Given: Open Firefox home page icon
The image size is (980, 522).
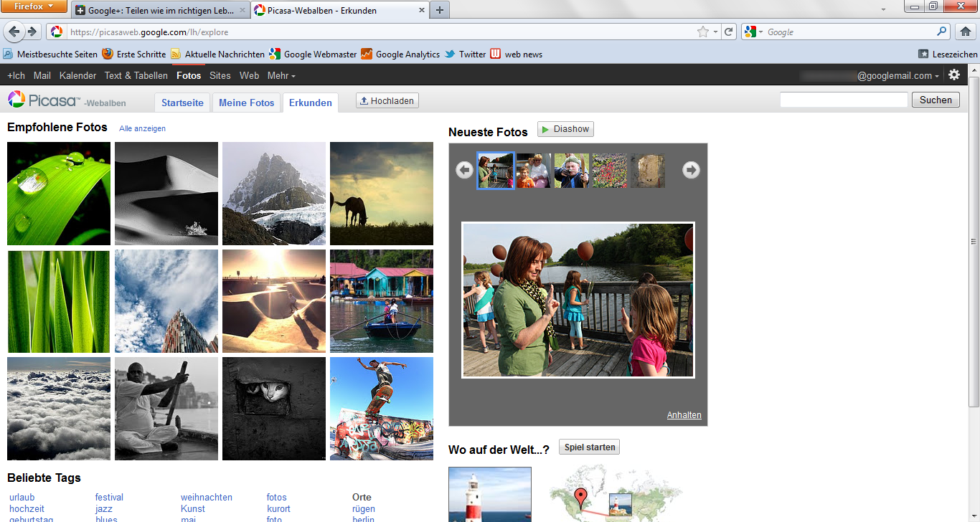Looking at the screenshot, I should tap(966, 32).
